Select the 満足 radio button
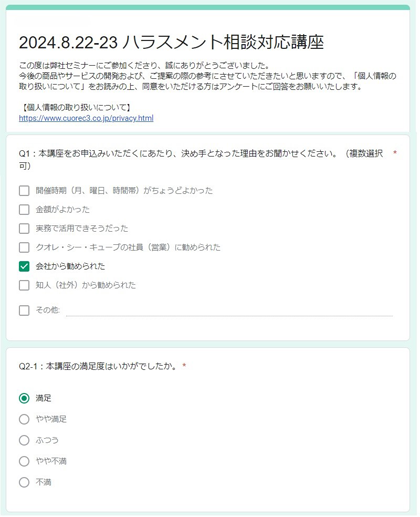This screenshot has height=517, width=420. [x=24, y=399]
